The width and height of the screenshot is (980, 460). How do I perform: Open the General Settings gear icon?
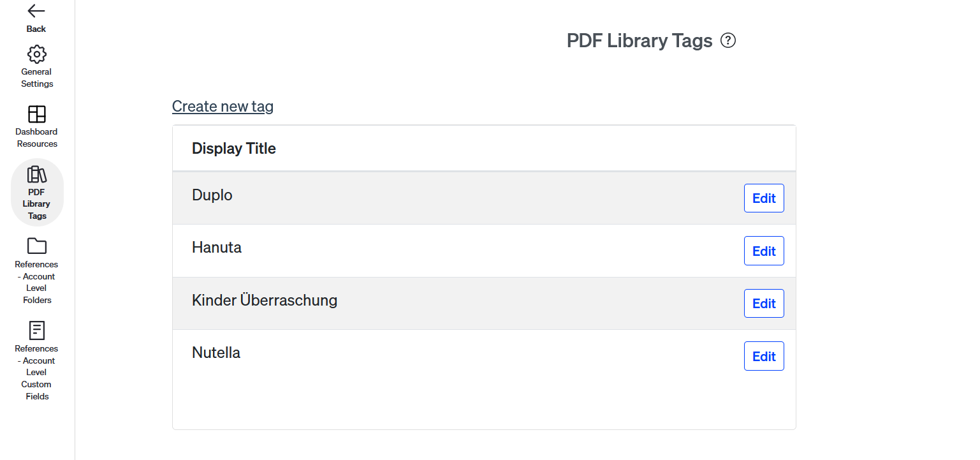37,54
